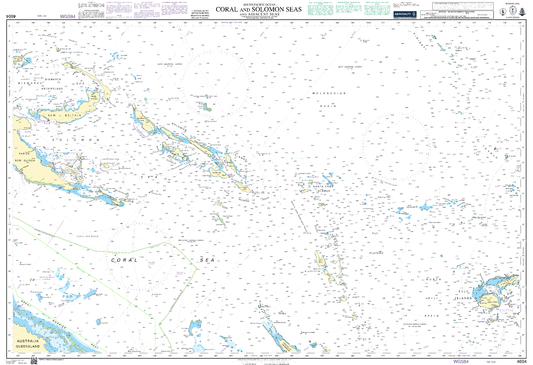
Task: Click the Admiralty logo badge in header
Action: pos(405,14)
